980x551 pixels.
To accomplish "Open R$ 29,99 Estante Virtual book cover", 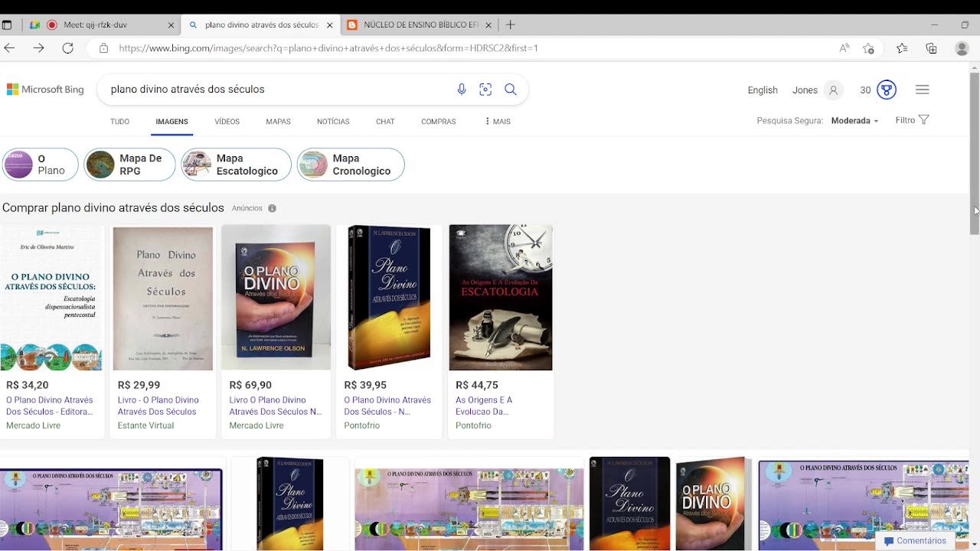I will [163, 298].
